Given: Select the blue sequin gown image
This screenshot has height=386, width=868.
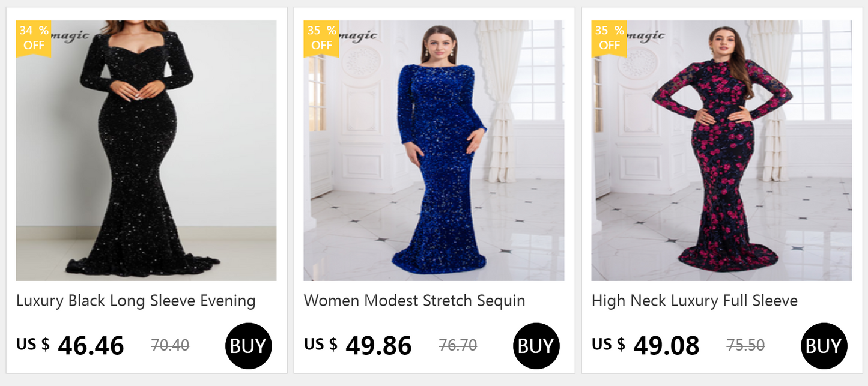Looking at the screenshot, I should (432, 144).
